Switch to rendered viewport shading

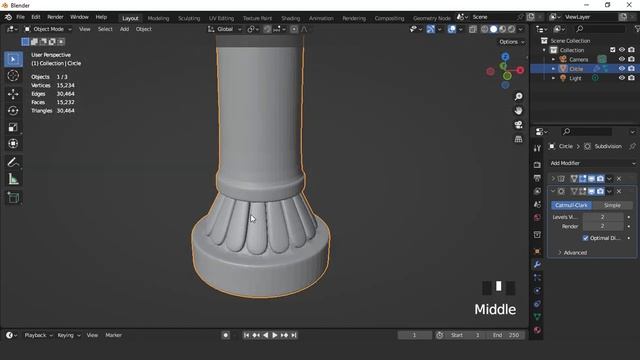pos(511,29)
